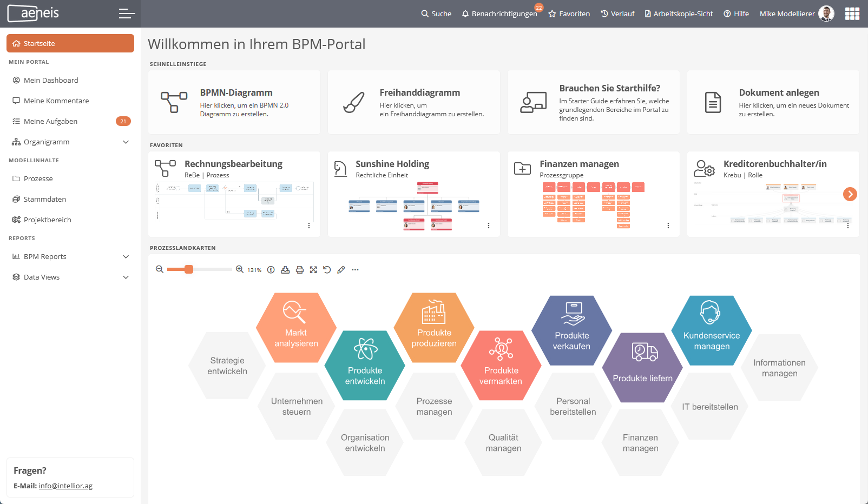Print the process map via printer icon
Screen dimensions: 868x504
tap(299, 270)
